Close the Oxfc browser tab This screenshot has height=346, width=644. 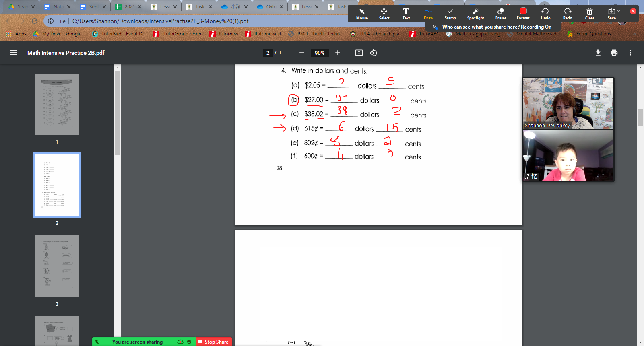point(281,7)
